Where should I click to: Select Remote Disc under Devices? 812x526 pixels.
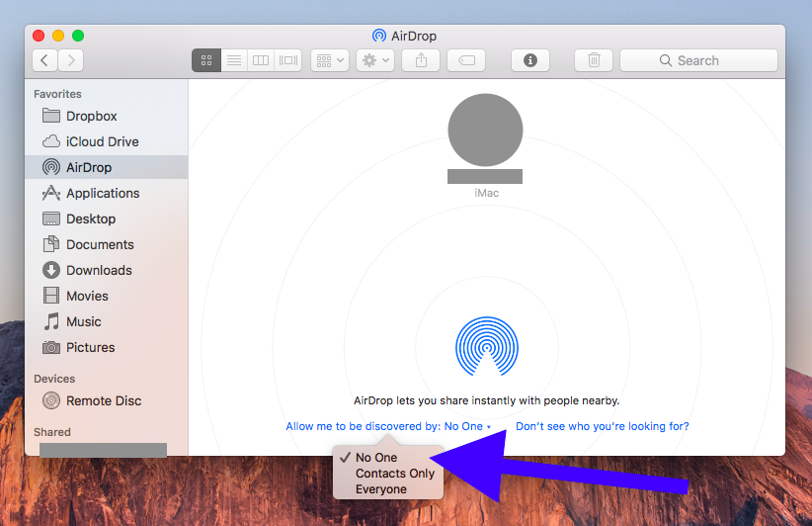[x=106, y=400]
